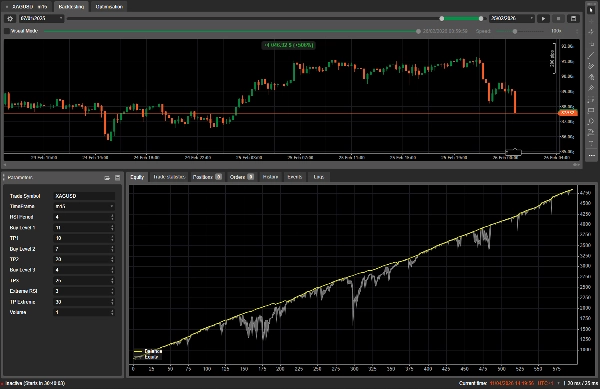Screen dimensions: 600x389
Task: Open the History tab
Action: [x=270, y=177]
